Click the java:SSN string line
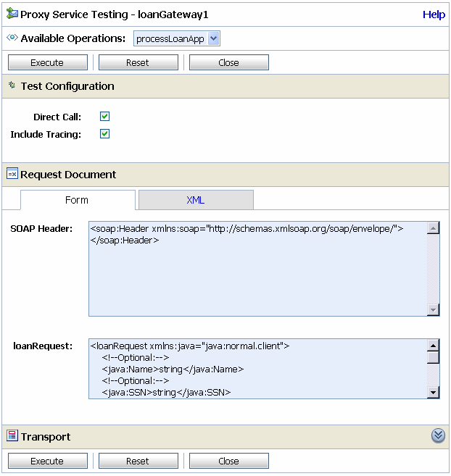Screen dimensions: 451x476 (166, 392)
